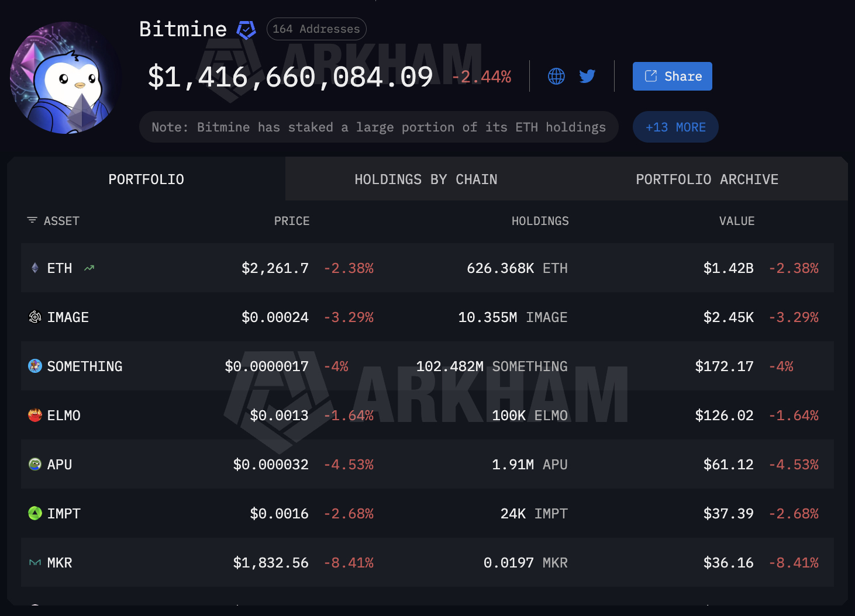Switch to the HOLDINGS BY CHAIN tab
The width and height of the screenshot is (855, 616).
tap(426, 179)
